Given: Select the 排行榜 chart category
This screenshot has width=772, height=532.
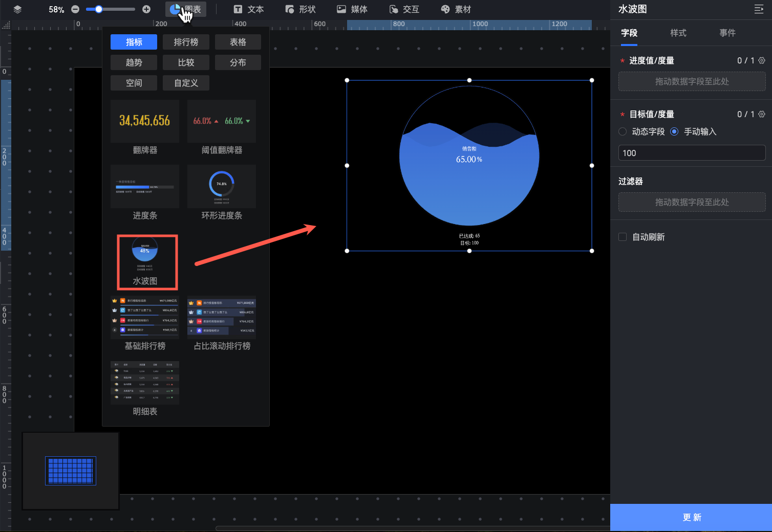Looking at the screenshot, I should (186, 42).
